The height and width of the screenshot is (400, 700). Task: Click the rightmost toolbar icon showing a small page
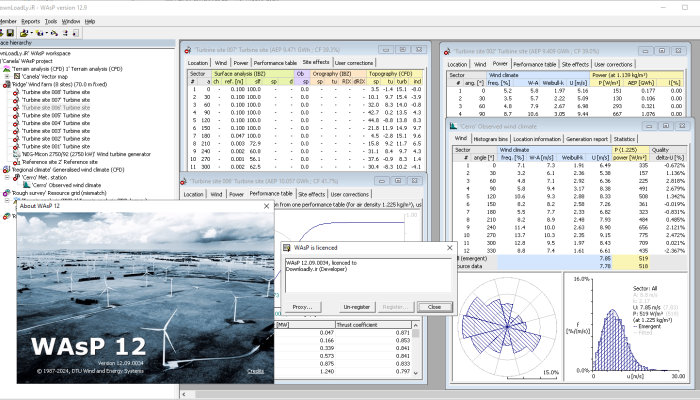[x=76, y=33]
